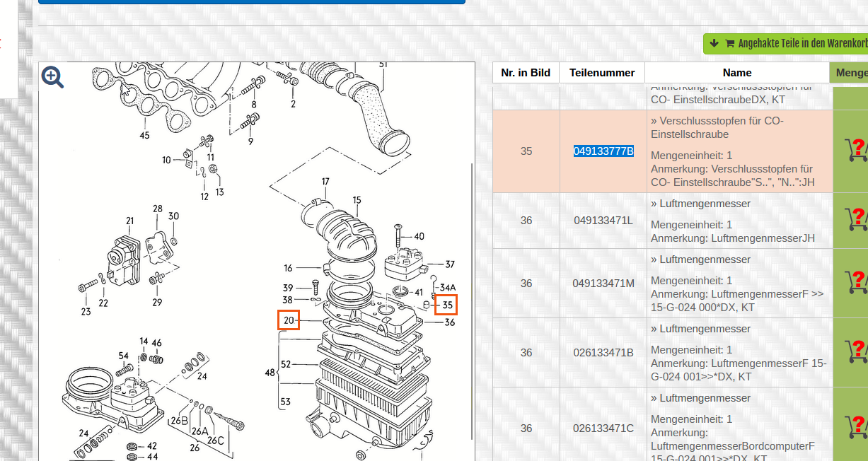The width and height of the screenshot is (868, 461).
Task: Click the cart icon for part 026133471C
Action: pyautogui.click(x=856, y=428)
